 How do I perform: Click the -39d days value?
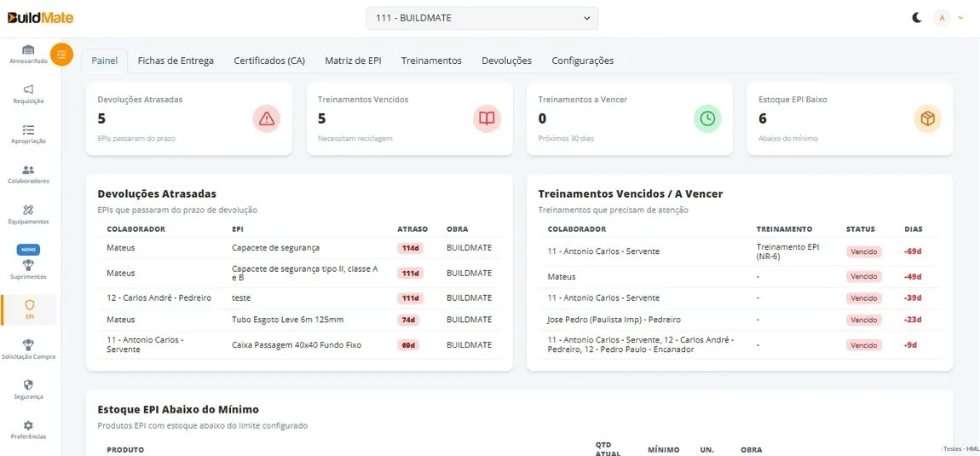coord(913,297)
